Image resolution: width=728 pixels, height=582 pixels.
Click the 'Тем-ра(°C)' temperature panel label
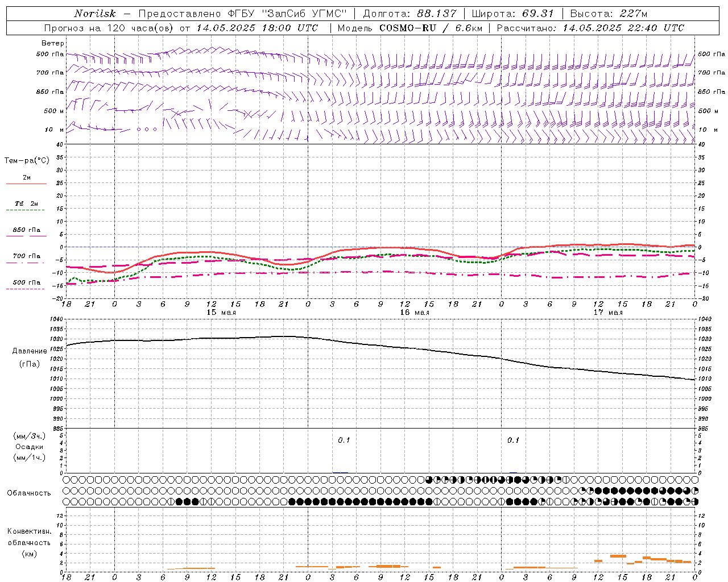point(27,161)
